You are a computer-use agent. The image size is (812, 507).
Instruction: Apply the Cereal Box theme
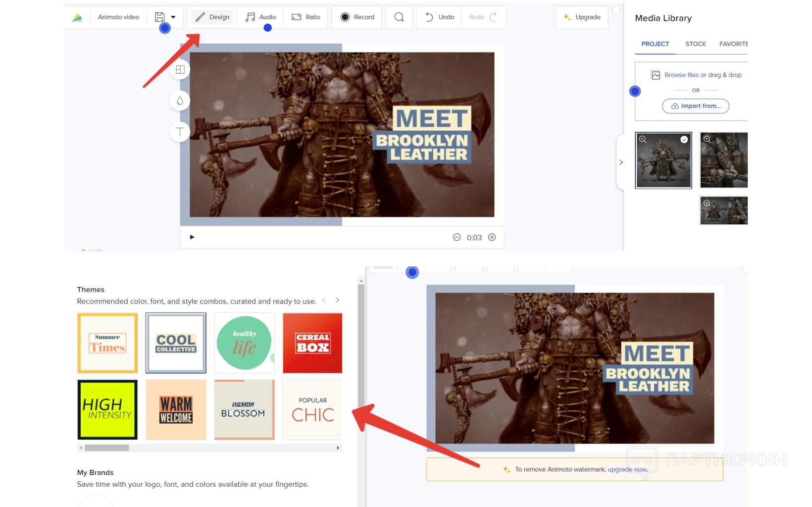click(x=312, y=343)
